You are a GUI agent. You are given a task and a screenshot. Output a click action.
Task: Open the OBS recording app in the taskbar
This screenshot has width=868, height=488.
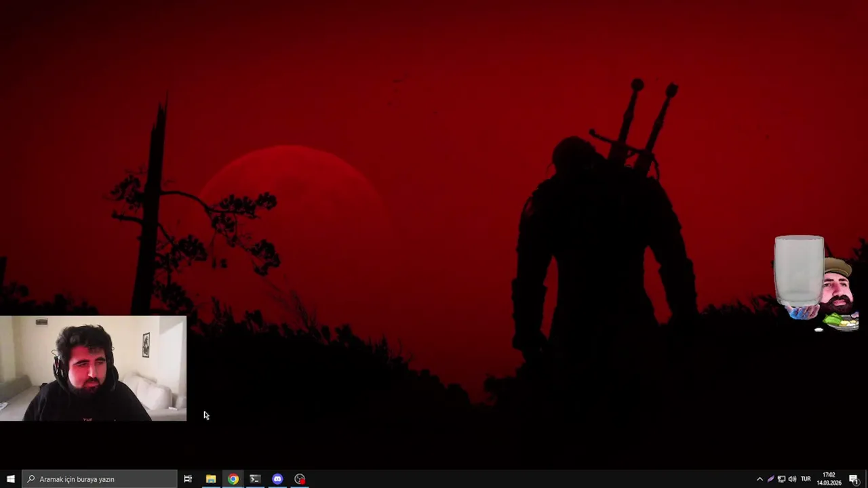(300, 479)
